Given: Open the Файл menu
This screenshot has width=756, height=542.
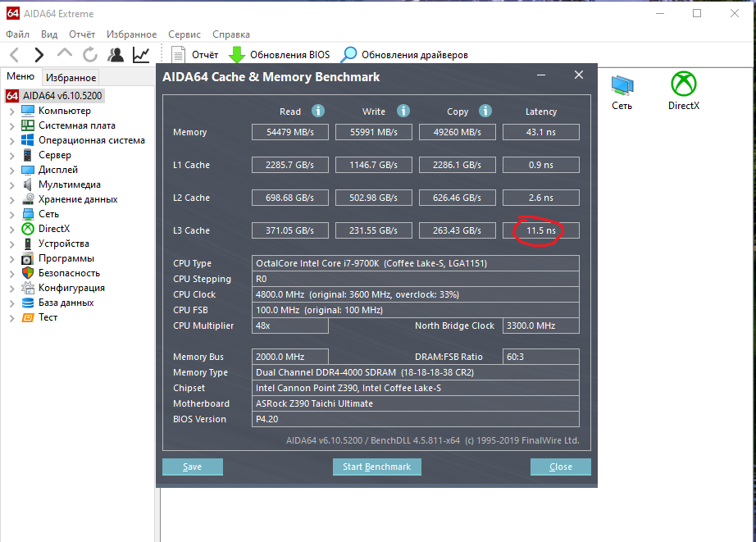Looking at the screenshot, I should pyautogui.click(x=18, y=34).
